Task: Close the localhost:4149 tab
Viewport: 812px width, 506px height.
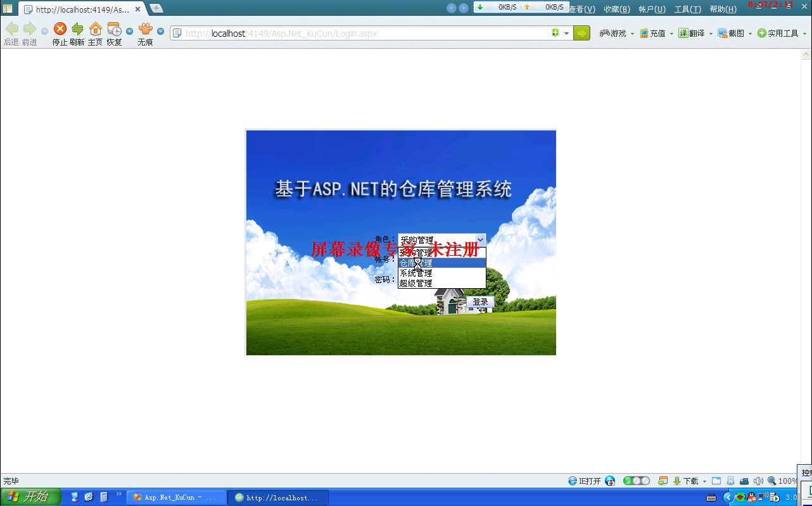Action: pyautogui.click(x=137, y=9)
